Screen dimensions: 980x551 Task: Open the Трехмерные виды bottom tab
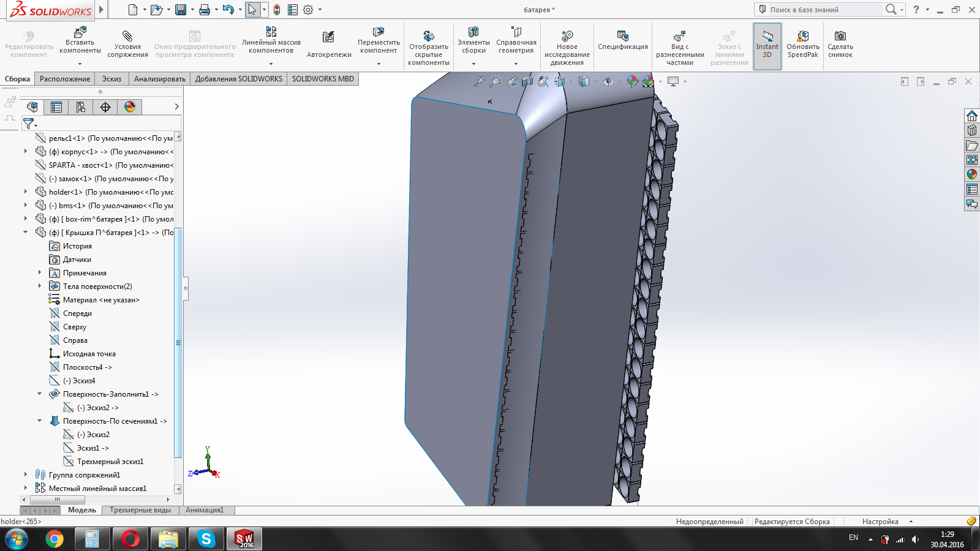(140, 510)
